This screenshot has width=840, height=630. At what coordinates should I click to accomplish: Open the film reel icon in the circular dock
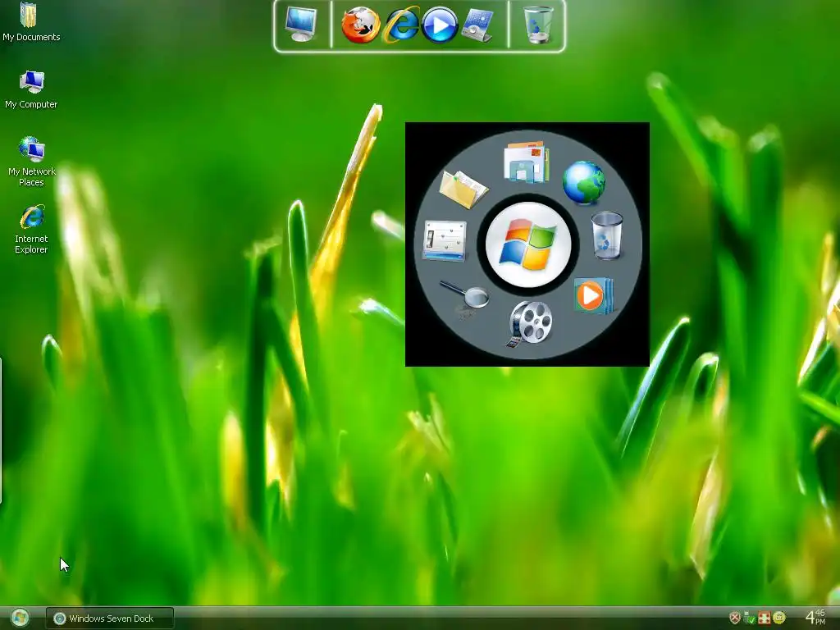[529, 323]
